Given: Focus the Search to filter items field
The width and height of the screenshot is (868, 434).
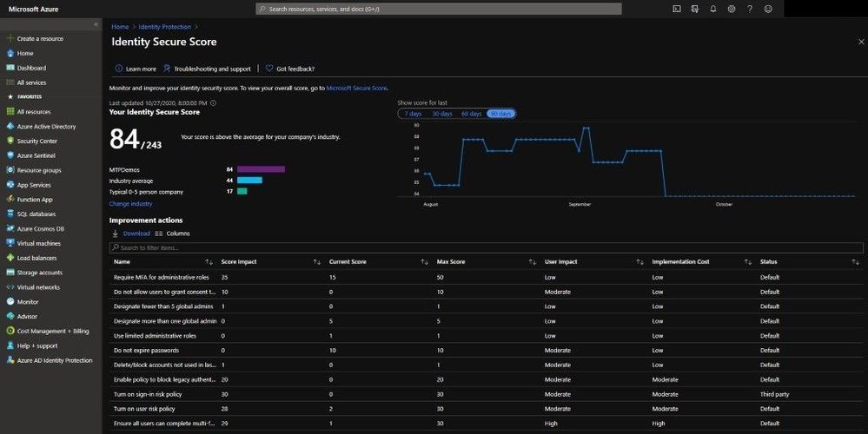Looking at the screenshot, I should pos(486,247).
